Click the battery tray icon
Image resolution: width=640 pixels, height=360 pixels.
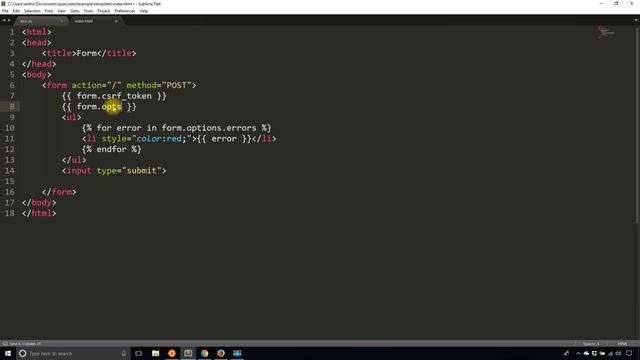coord(602,353)
